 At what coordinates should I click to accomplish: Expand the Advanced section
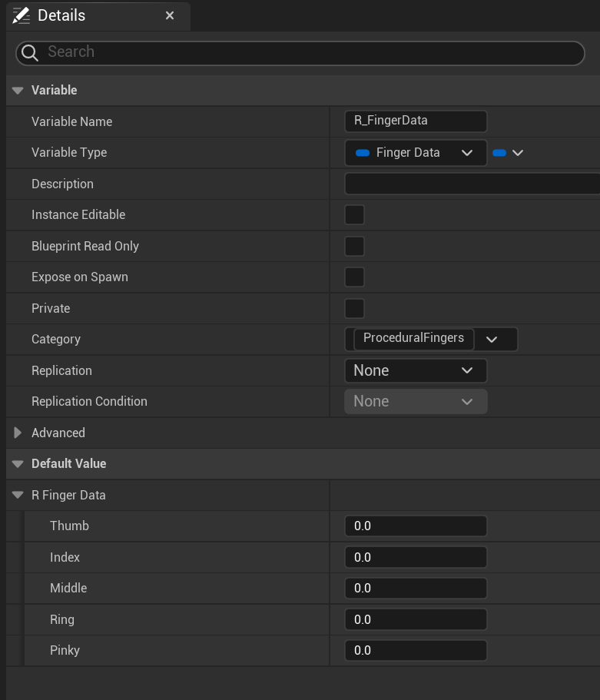(18, 433)
